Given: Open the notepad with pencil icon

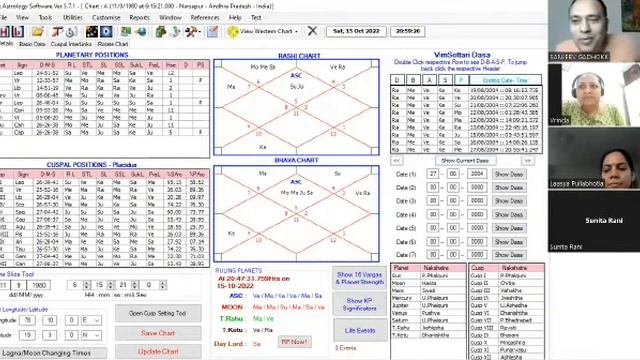Looking at the screenshot, I should click(x=212, y=31).
